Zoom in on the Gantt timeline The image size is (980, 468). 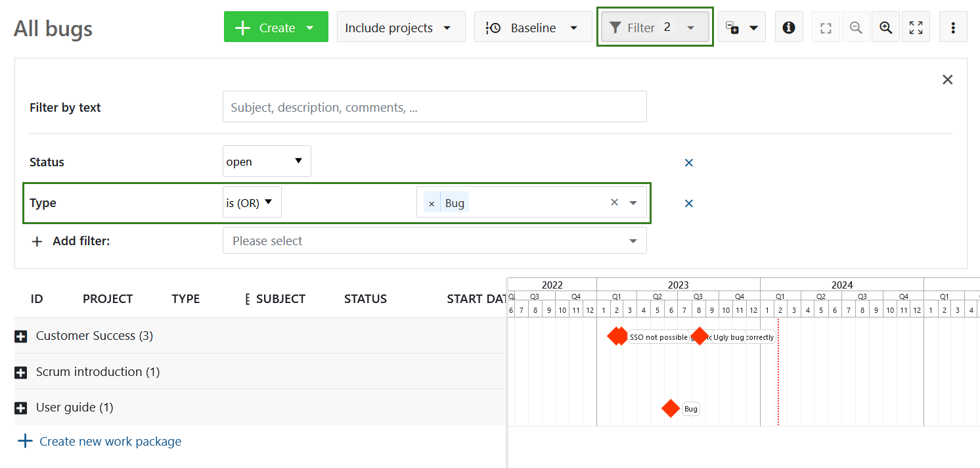point(885,26)
